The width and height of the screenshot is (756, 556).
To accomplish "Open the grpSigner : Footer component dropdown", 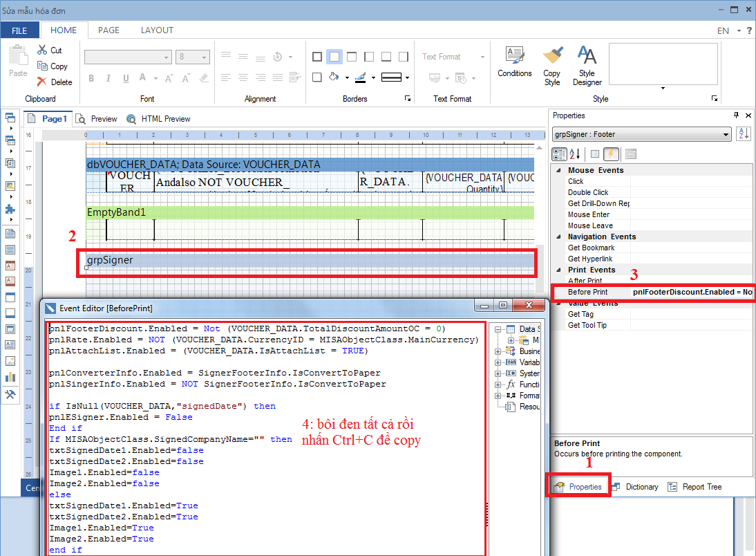I will (641, 134).
